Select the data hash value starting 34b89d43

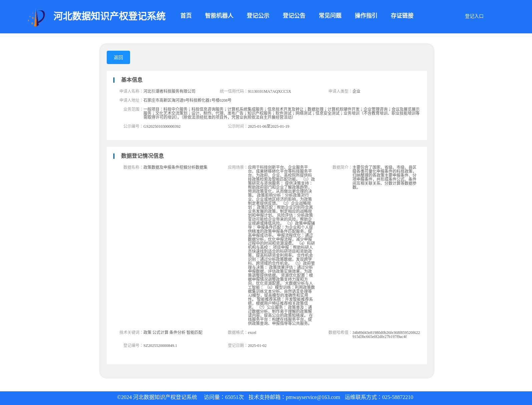386,335
